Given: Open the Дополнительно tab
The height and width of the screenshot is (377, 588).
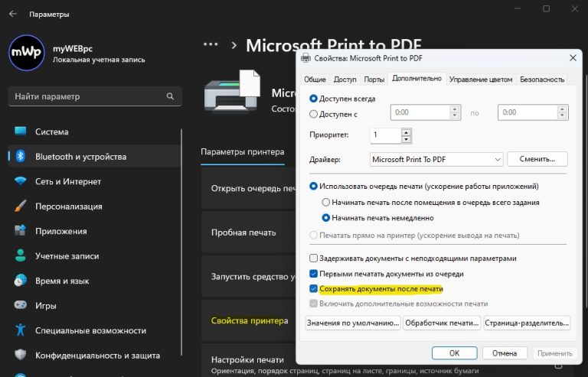Looking at the screenshot, I should pos(416,79).
